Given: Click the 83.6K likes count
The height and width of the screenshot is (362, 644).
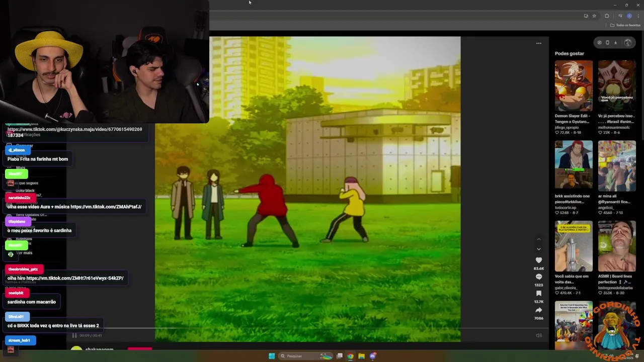Looking at the screenshot, I should [538, 268].
